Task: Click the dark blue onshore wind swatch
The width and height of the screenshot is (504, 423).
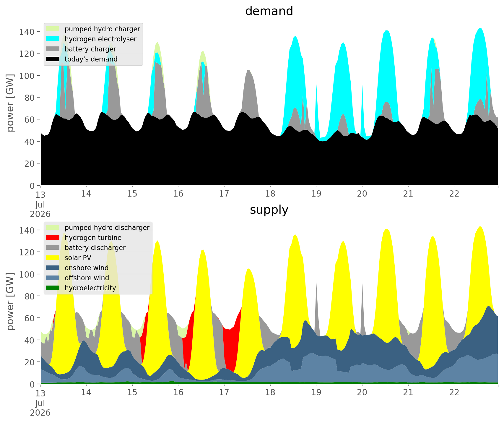Action: pyautogui.click(x=53, y=268)
